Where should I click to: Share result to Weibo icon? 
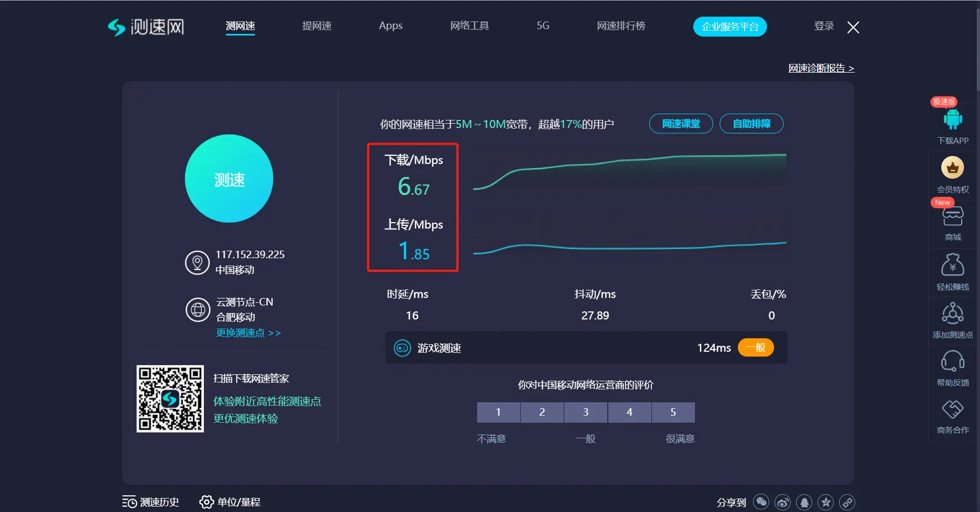pyautogui.click(x=783, y=502)
